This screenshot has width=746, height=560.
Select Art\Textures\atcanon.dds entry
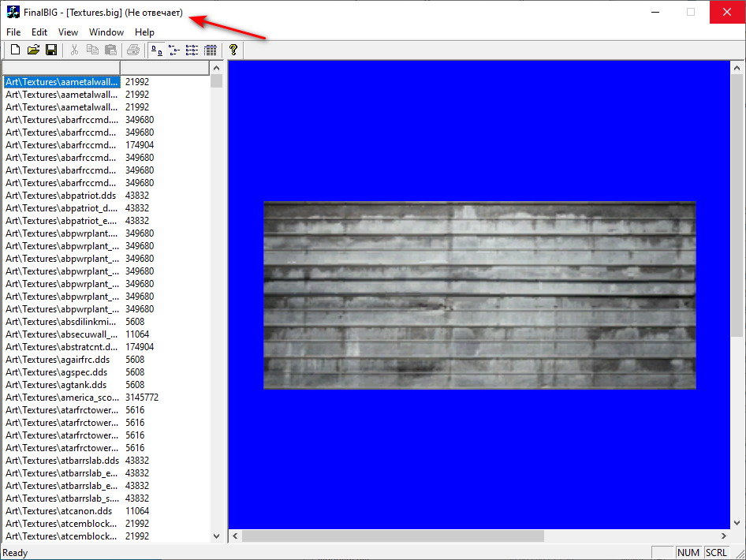59,511
